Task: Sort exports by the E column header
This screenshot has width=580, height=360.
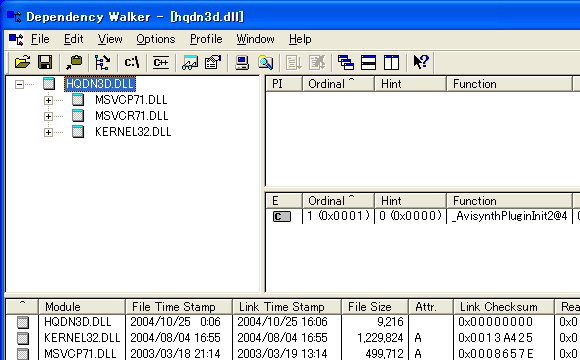Action: pyautogui.click(x=284, y=201)
